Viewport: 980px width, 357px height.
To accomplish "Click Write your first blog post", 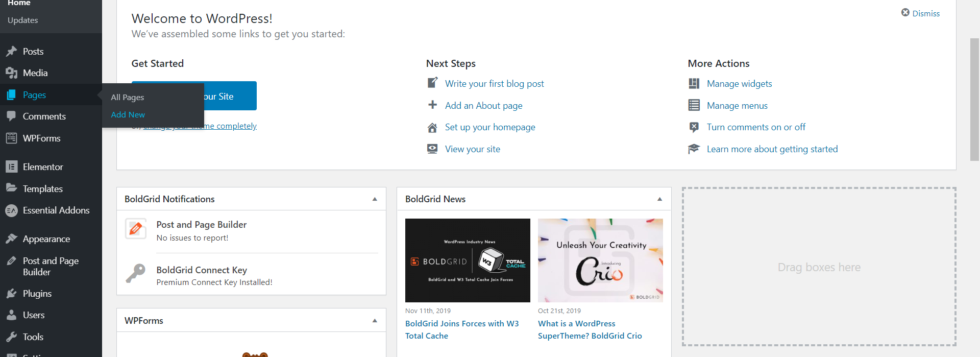I will coord(495,84).
